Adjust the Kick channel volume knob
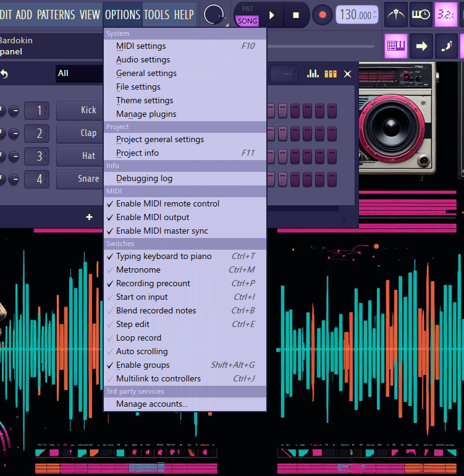Screen dimensions: 464x476 tap(14, 111)
